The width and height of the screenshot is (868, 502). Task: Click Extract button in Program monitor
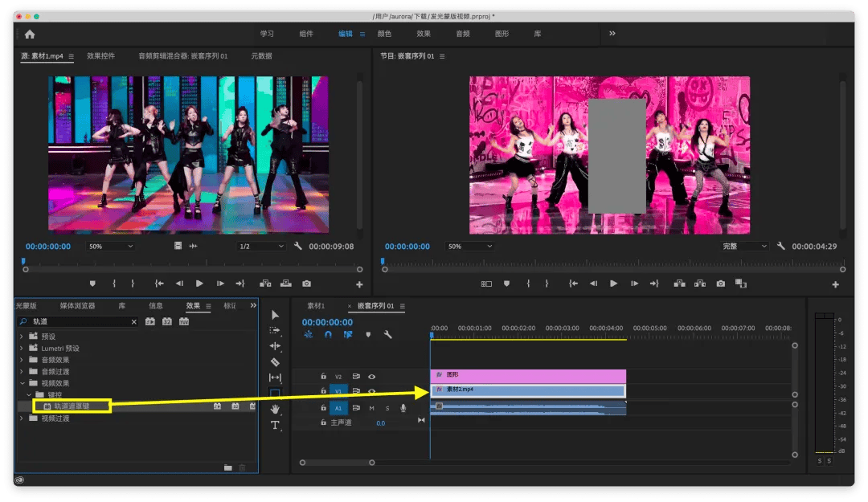click(x=700, y=284)
